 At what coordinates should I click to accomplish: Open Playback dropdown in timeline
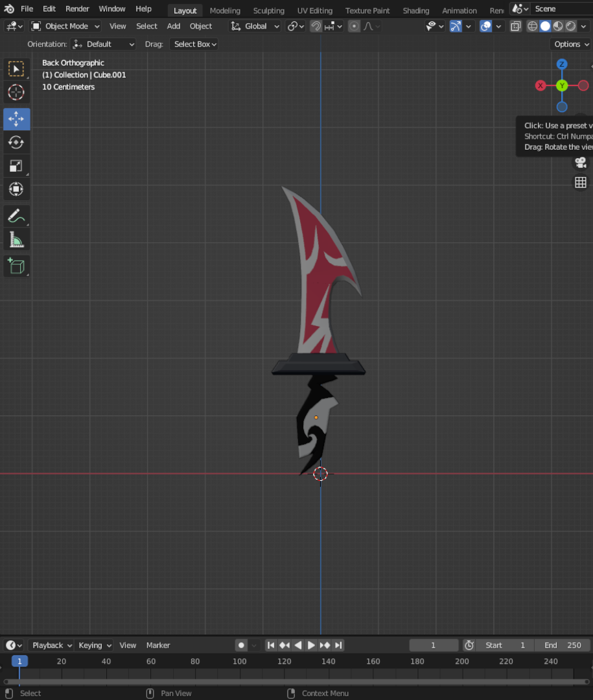point(51,645)
